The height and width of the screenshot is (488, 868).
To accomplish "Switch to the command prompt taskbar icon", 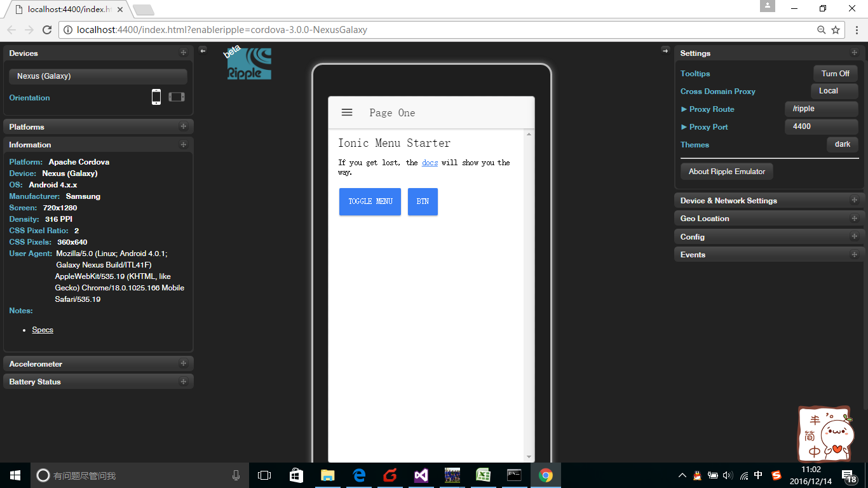I will [514, 475].
